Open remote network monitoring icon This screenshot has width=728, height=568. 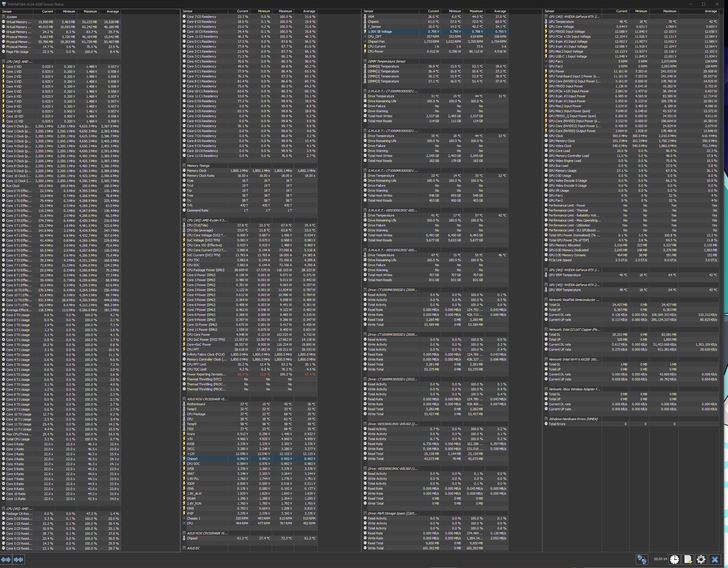[642, 559]
